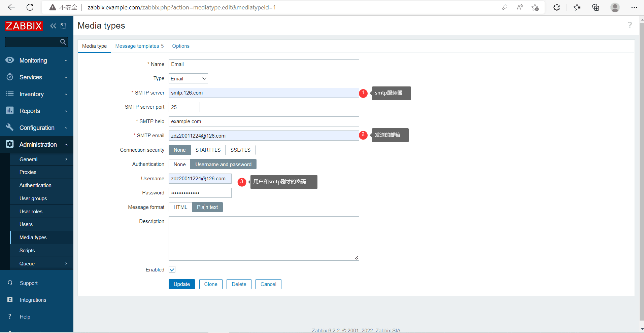This screenshot has width=644, height=333.
Task: Click into the SMTP server field
Action: pos(264,93)
